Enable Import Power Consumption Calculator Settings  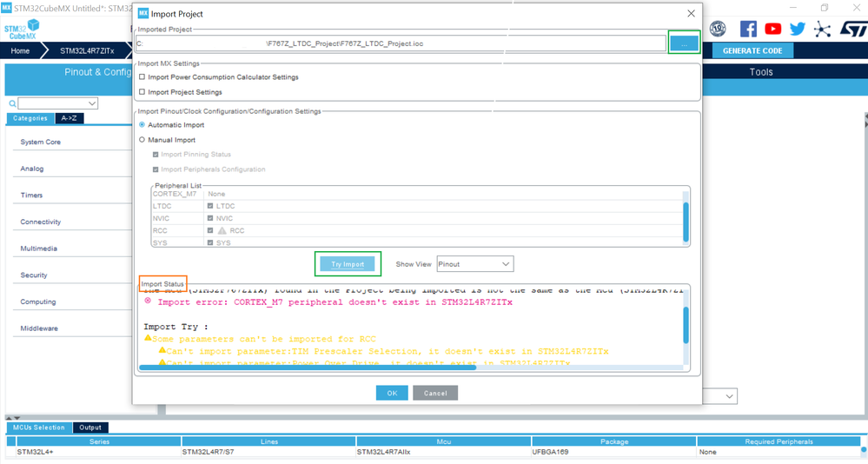click(x=142, y=77)
